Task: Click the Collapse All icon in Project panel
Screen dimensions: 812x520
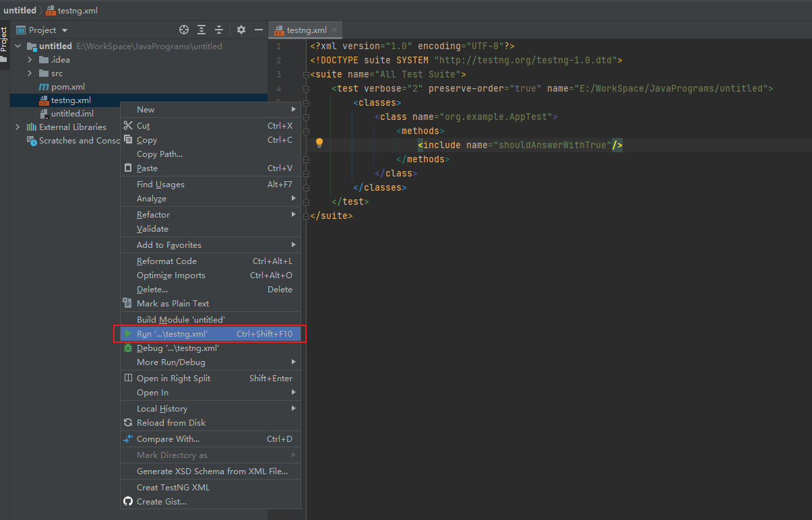Action: (x=219, y=30)
